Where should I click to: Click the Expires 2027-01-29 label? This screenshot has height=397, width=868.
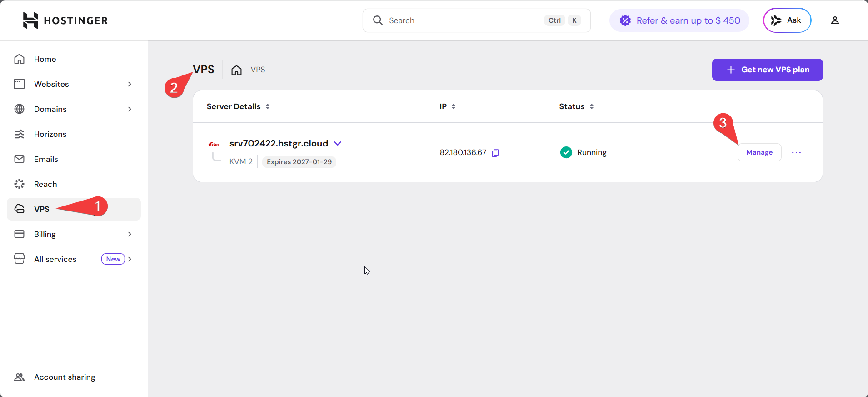pyautogui.click(x=299, y=162)
